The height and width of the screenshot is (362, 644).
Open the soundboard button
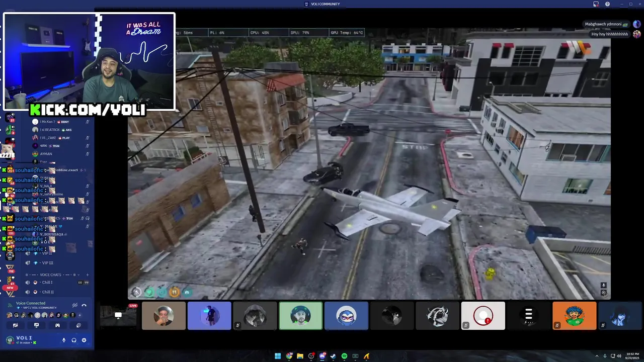tap(78, 325)
